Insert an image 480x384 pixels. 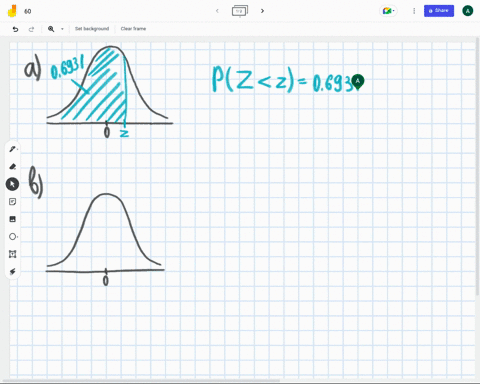(13, 219)
